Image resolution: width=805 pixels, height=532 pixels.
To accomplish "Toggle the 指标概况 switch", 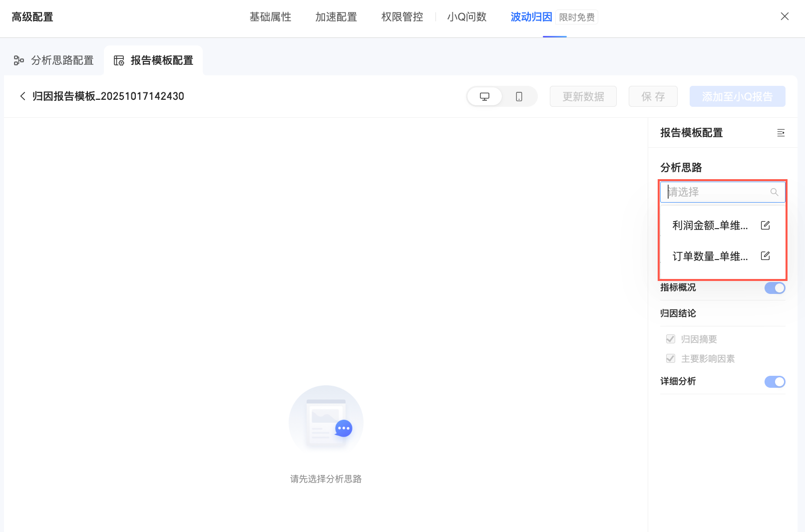I will pos(775,288).
